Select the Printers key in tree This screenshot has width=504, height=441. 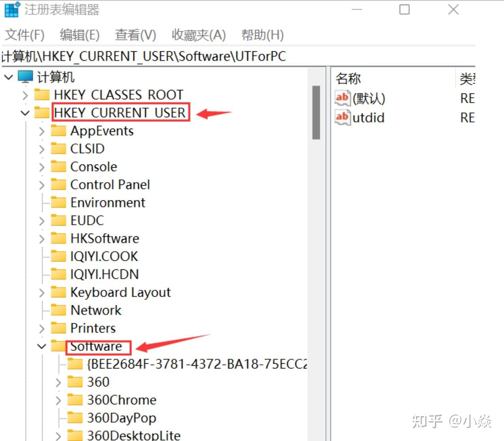click(93, 328)
